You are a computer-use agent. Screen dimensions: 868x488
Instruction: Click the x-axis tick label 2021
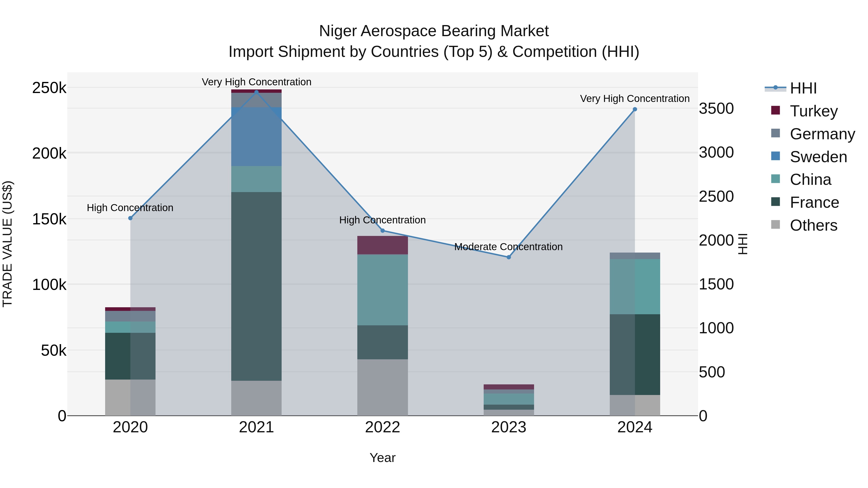point(257,427)
